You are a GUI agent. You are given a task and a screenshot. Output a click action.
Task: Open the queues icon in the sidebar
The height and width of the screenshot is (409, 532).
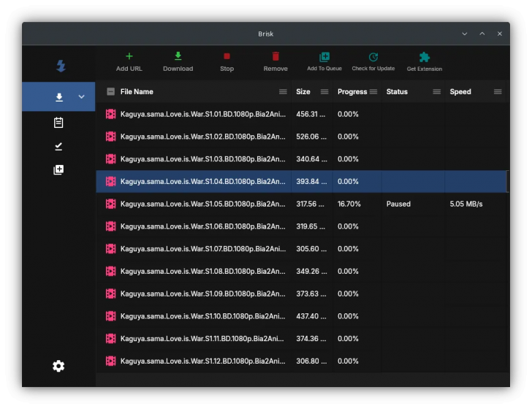click(x=58, y=169)
